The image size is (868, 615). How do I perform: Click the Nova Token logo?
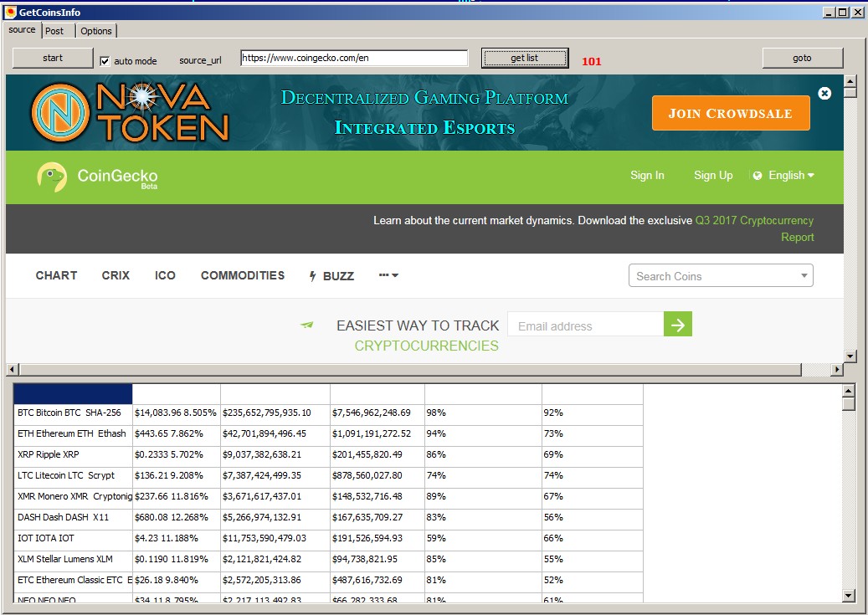[x=130, y=112]
